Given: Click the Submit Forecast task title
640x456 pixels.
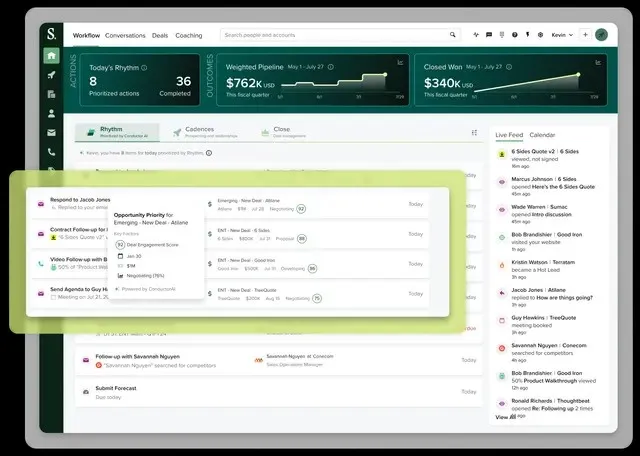Looking at the screenshot, I should (116, 388).
